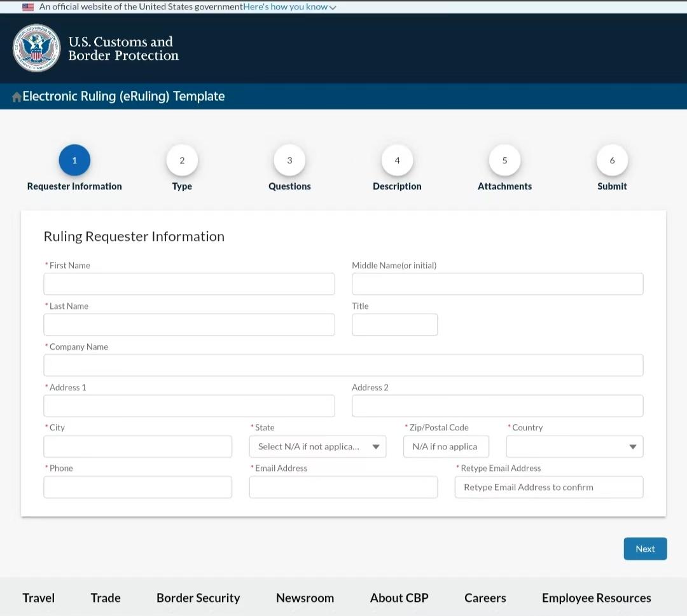Click the Company Name input

(343, 365)
